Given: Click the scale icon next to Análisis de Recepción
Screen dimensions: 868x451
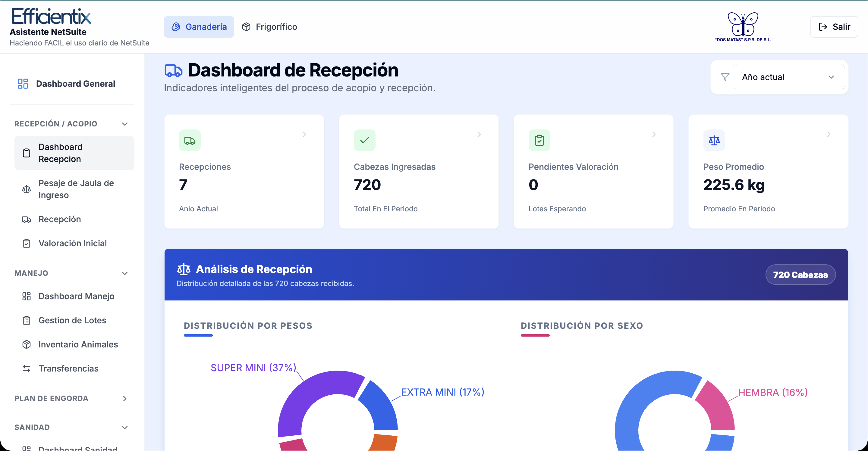Looking at the screenshot, I should pos(184,269).
